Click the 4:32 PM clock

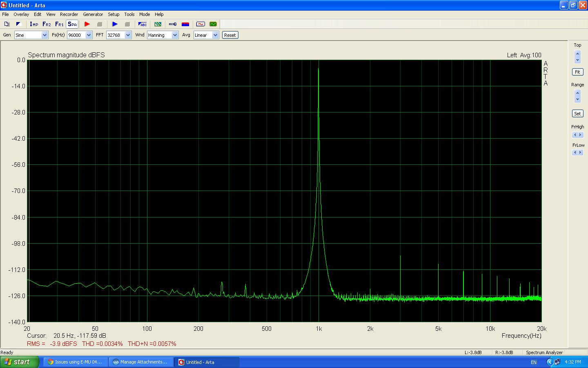(573, 362)
